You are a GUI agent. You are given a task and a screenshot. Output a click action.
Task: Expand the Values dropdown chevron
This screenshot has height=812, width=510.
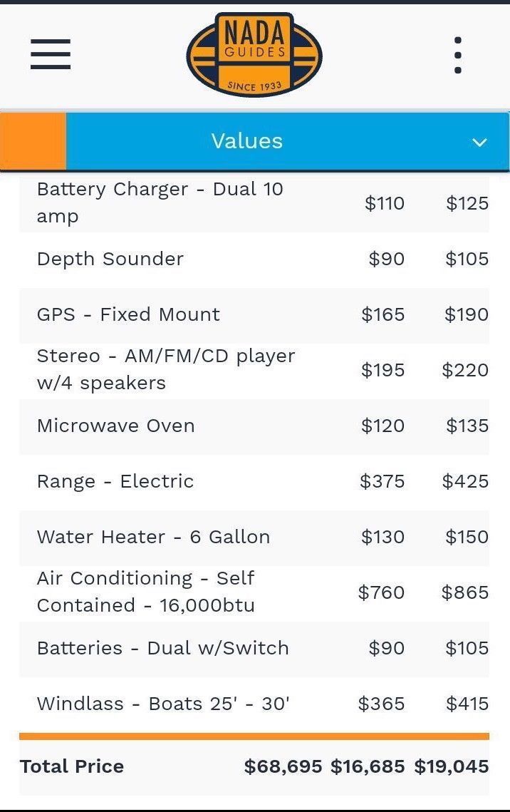tap(479, 142)
